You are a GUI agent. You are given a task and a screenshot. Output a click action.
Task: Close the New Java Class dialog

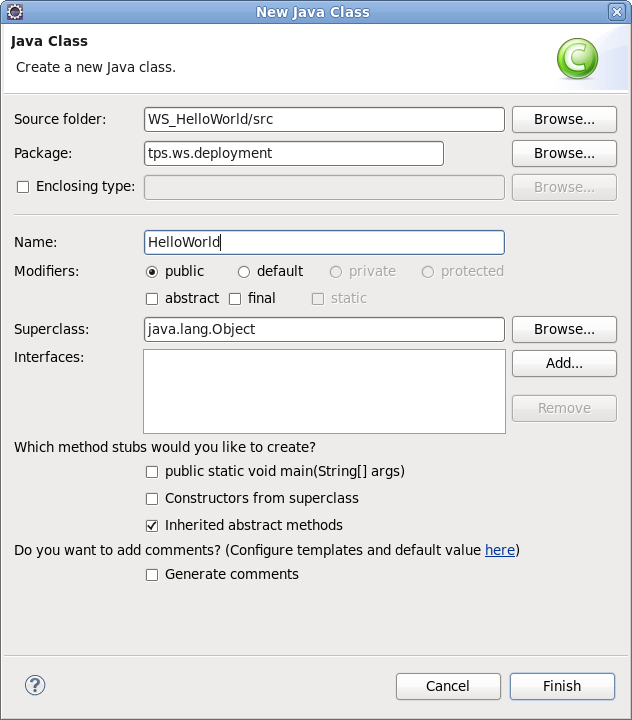tap(616, 12)
